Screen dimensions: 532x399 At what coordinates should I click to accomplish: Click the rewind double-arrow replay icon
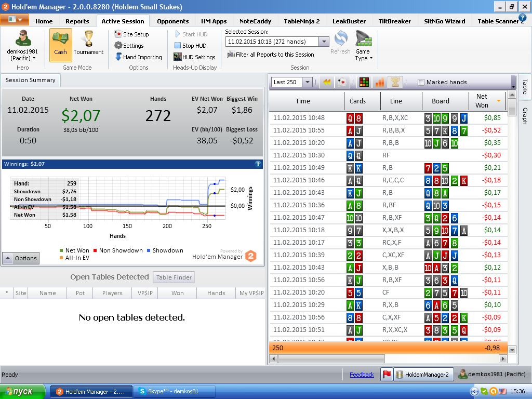326,82
